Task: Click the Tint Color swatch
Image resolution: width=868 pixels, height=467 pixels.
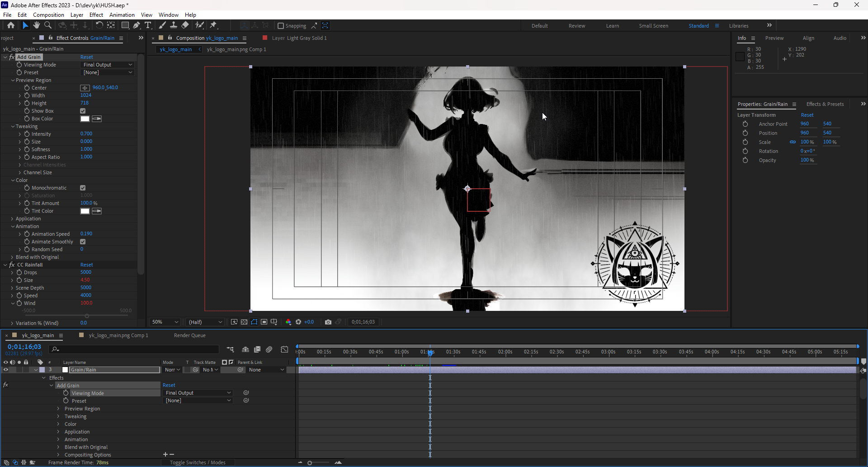Action: click(x=85, y=211)
